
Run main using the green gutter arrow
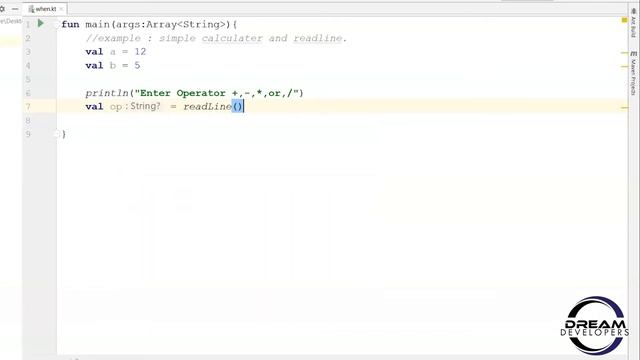click(x=41, y=24)
